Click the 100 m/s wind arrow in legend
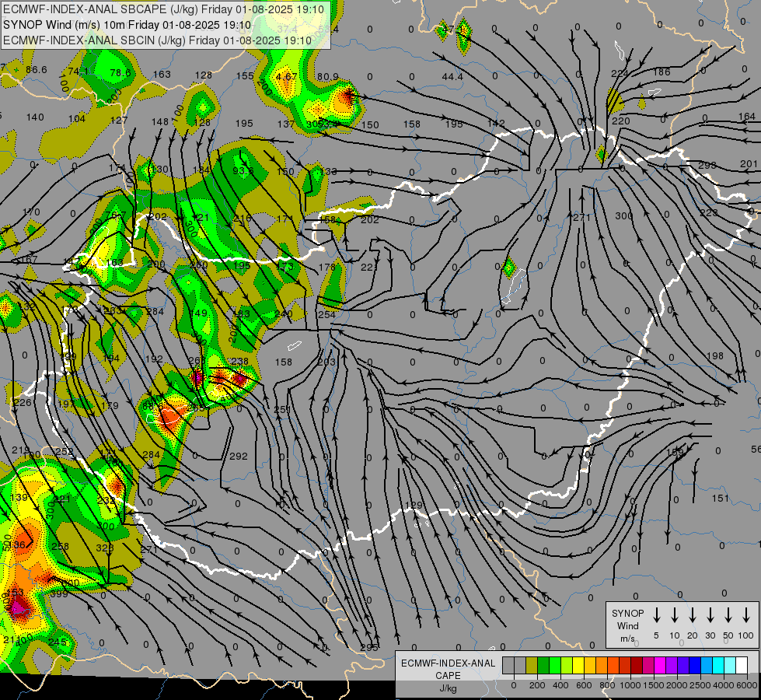The image size is (761, 700). pos(746,615)
